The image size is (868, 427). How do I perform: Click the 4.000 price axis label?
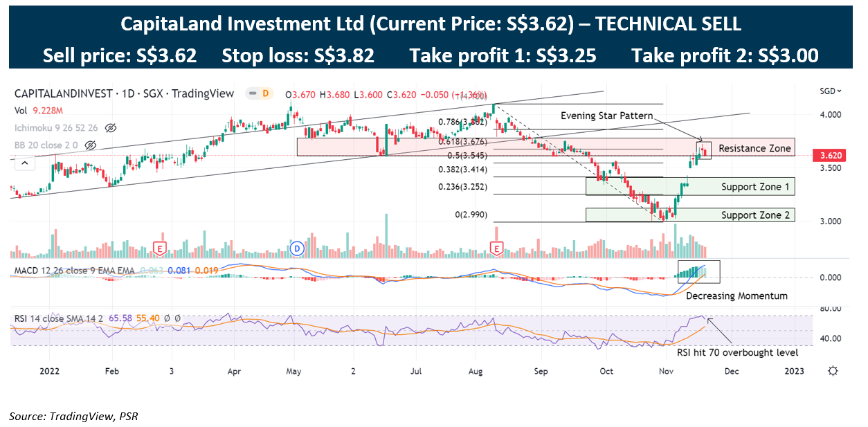click(830, 114)
